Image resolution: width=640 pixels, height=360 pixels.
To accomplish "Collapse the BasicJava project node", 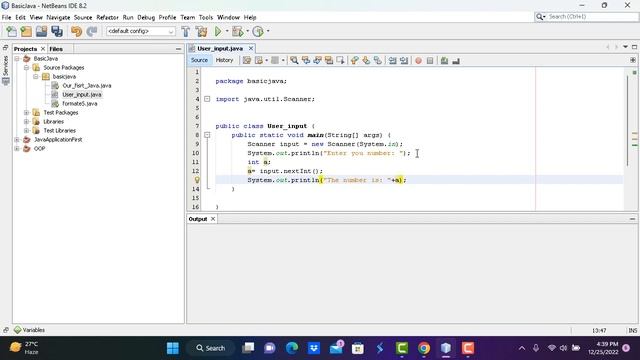I will [x=17, y=58].
